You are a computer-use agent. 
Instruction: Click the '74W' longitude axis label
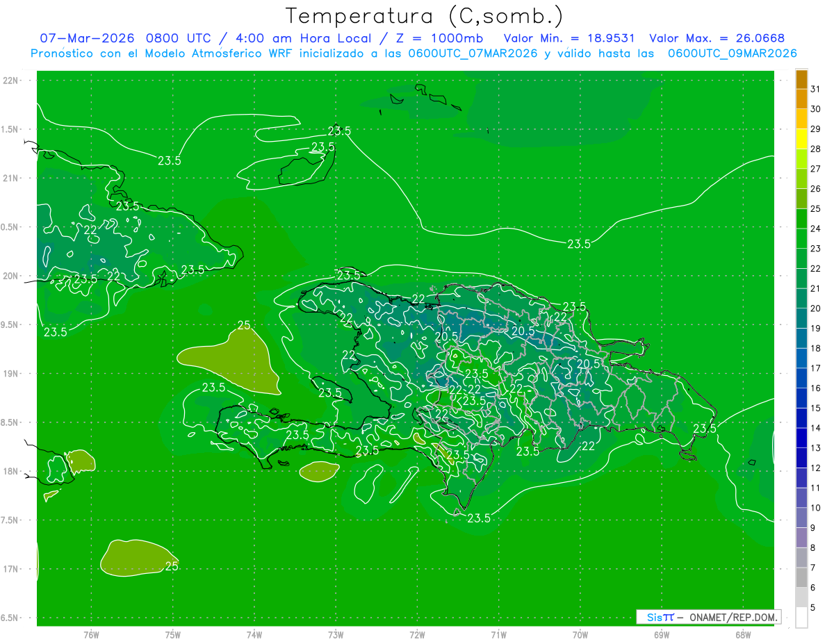[x=254, y=634]
